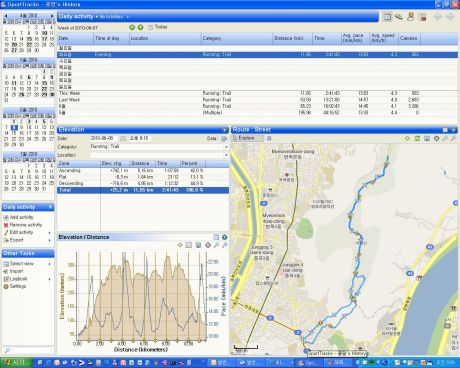The image size is (460, 368).
Task: Select the Total zone row
Action: point(143,190)
